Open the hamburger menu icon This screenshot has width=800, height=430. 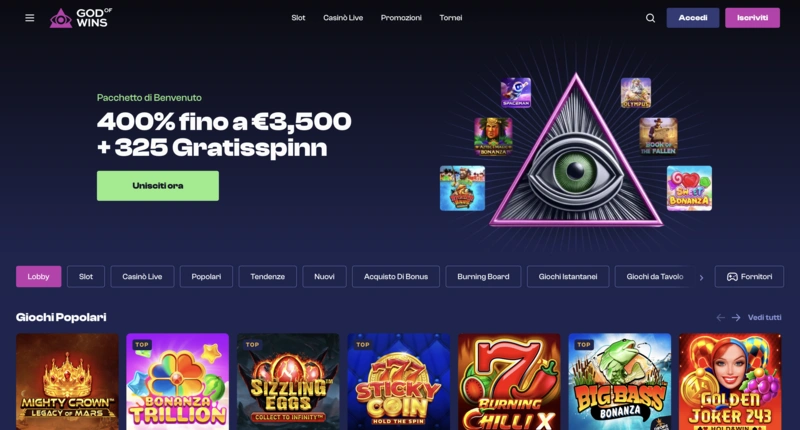pyautogui.click(x=30, y=18)
